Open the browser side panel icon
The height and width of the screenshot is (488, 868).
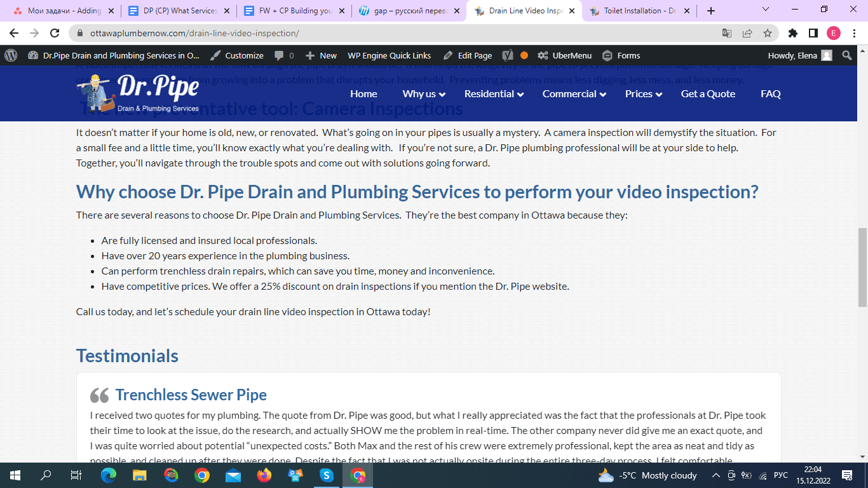tap(813, 33)
